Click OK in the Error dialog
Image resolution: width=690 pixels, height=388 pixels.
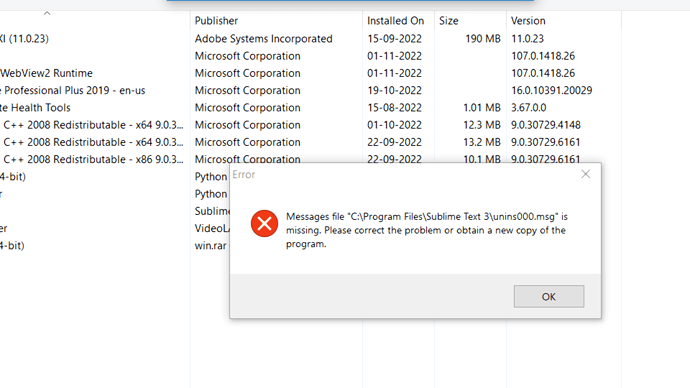coord(549,296)
